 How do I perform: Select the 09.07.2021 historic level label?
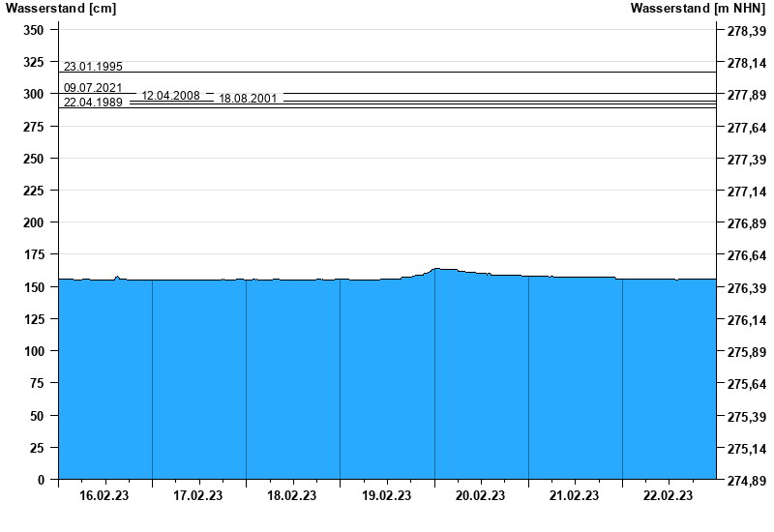[93, 88]
